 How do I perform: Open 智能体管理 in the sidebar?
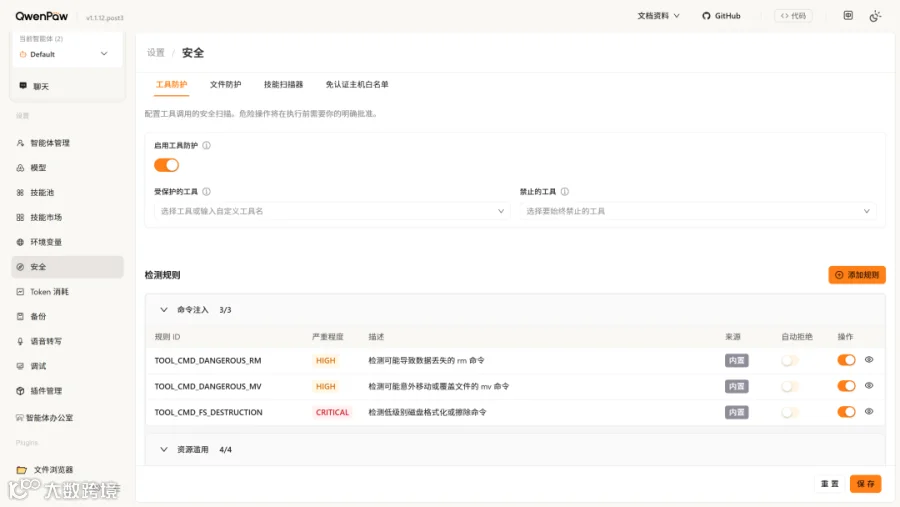[67, 143]
